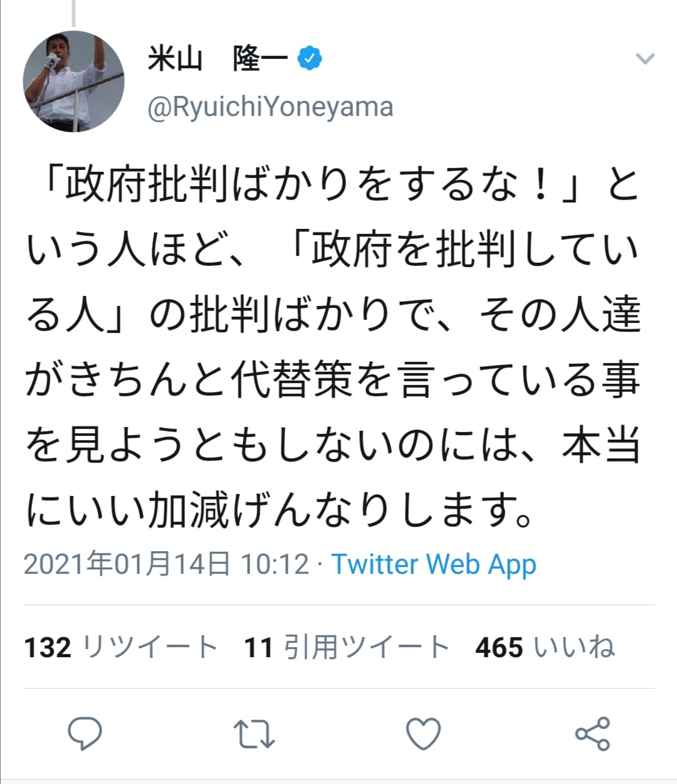View the 11 引用ツイート list
This screenshot has height=784, width=677.
pyautogui.click(x=347, y=647)
